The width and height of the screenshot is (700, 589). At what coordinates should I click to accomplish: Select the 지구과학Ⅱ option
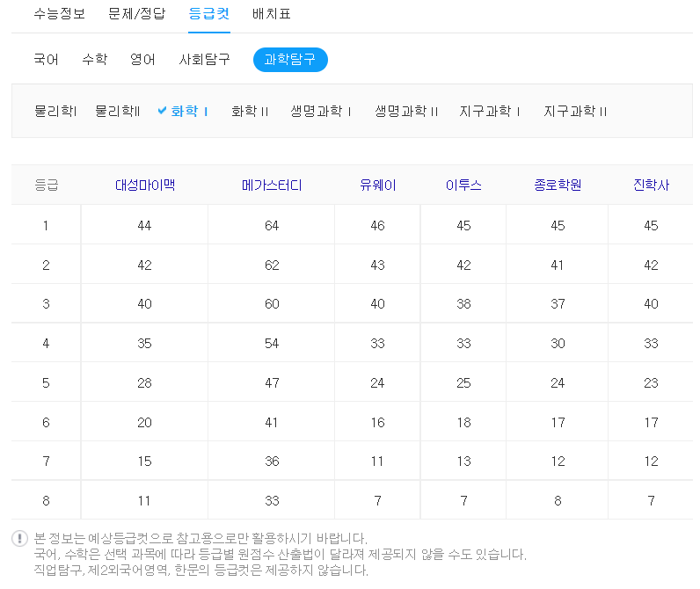(x=575, y=111)
